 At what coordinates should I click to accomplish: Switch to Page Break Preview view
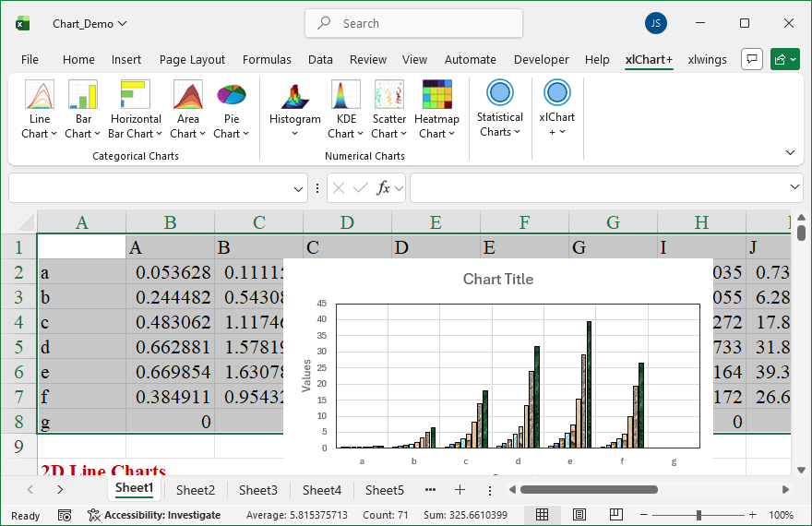point(615,515)
